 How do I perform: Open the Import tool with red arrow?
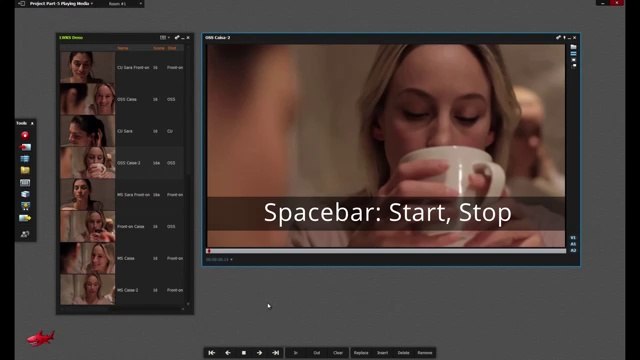click(25, 147)
